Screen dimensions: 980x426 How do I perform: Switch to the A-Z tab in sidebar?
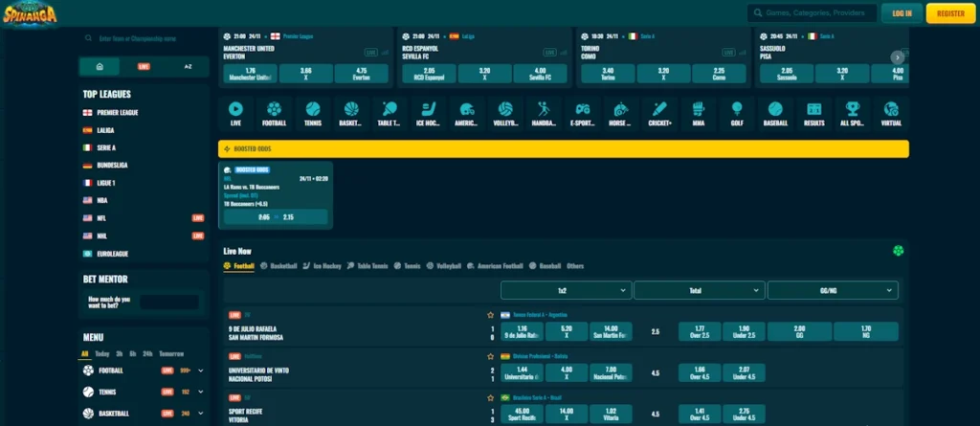tap(189, 66)
